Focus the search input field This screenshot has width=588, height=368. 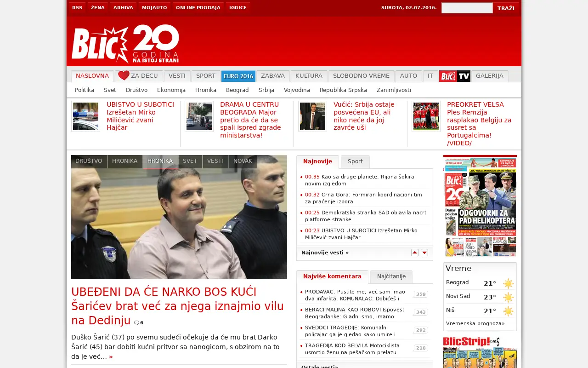[467, 8]
